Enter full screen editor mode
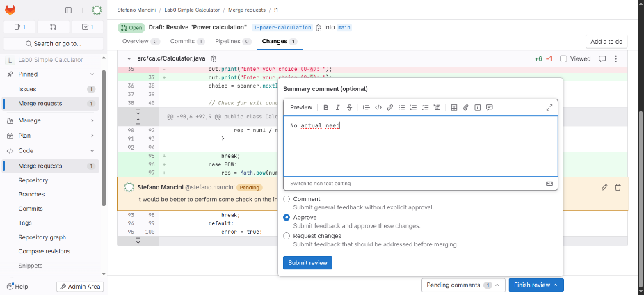The height and width of the screenshot is (295, 644). (x=549, y=107)
